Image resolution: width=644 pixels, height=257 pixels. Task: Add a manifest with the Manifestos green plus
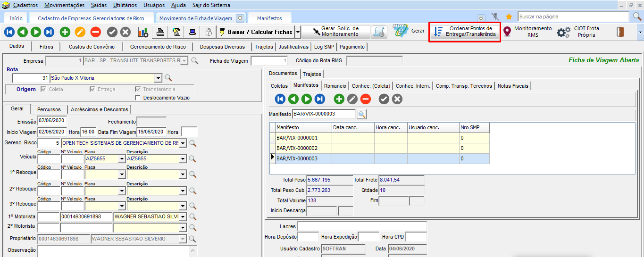tap(339, 99)
